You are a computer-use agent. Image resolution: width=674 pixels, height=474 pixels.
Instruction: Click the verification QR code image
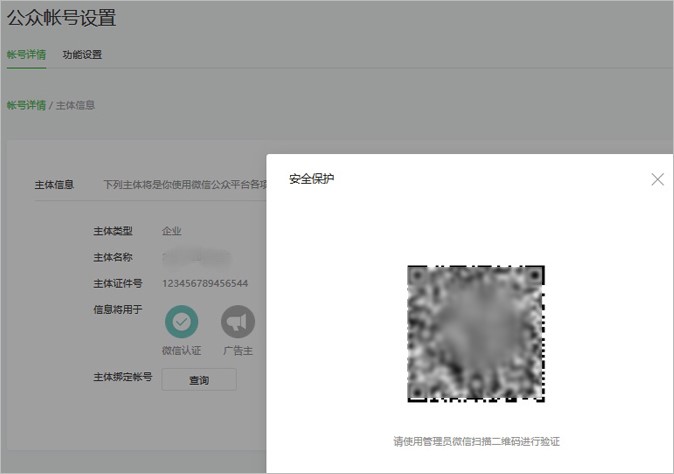476,334
